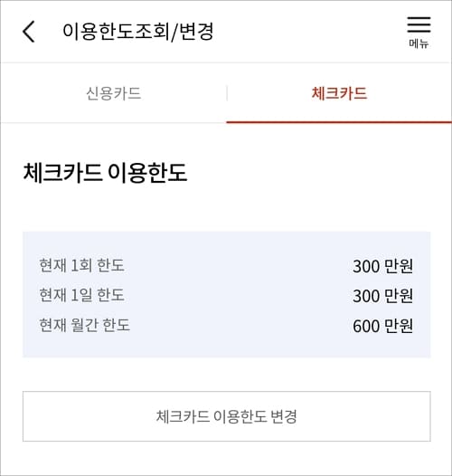This screenshot has height=476, width=452.
Task: Click the 만원 unit in 1일 한도 row
Action: point(399,296)
